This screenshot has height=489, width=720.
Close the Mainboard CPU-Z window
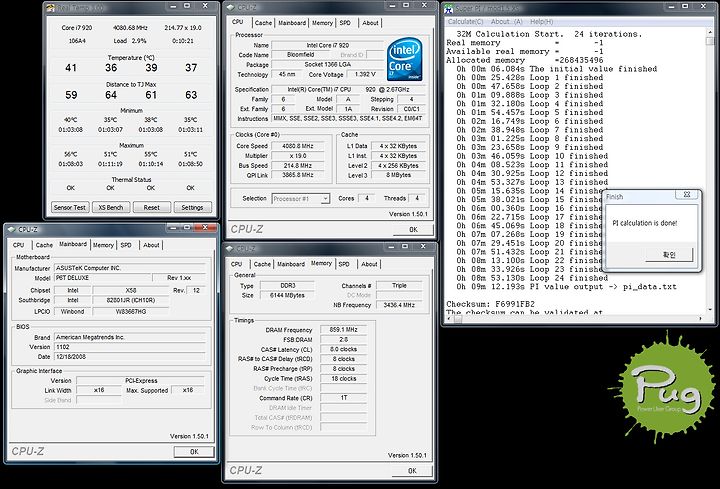(x=205, y=228)
